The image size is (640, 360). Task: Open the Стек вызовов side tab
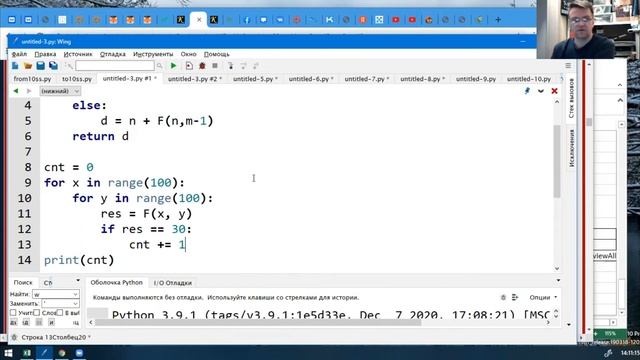coord(571,98)
